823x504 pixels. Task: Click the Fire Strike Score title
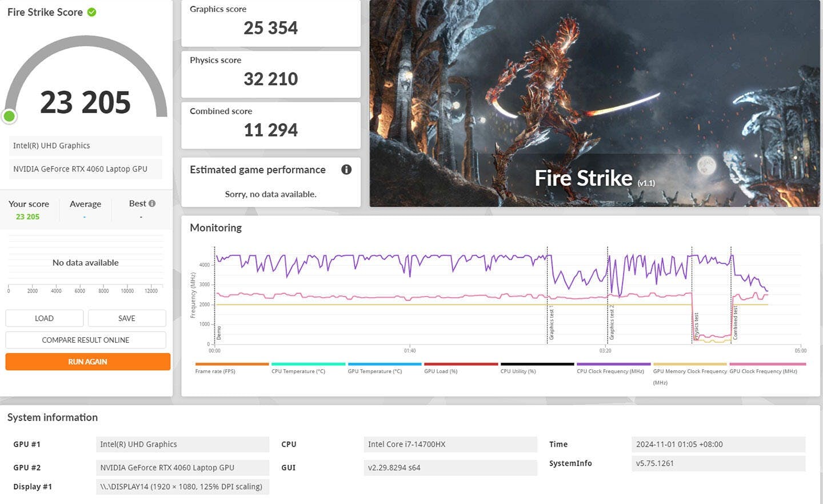(45, 12)
